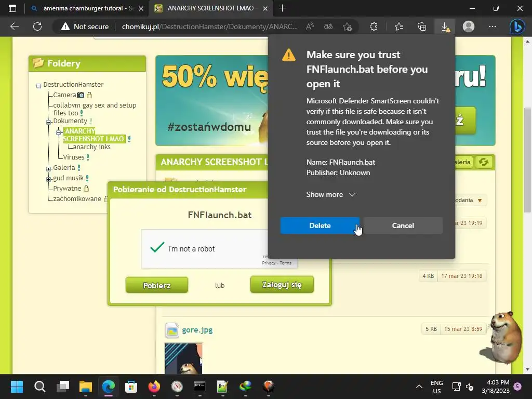
Task: Refresh the page with the reload icon
Action: pos(37,26)
